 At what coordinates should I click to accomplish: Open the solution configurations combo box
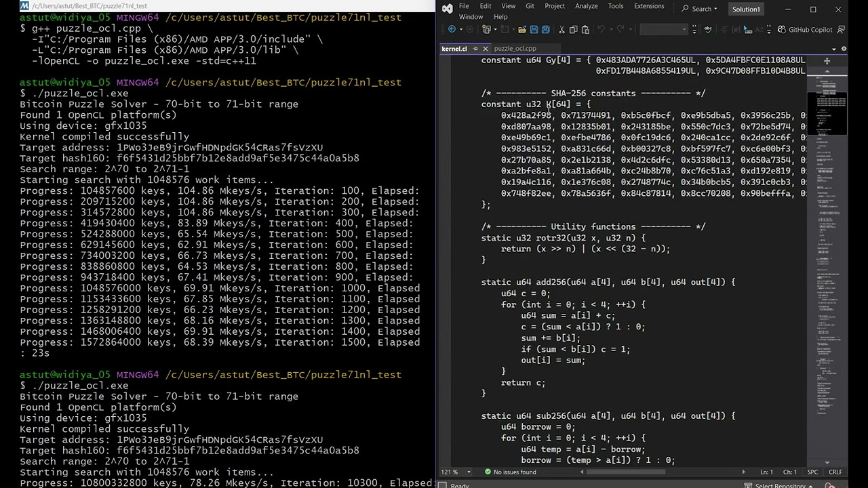[664, 29]
